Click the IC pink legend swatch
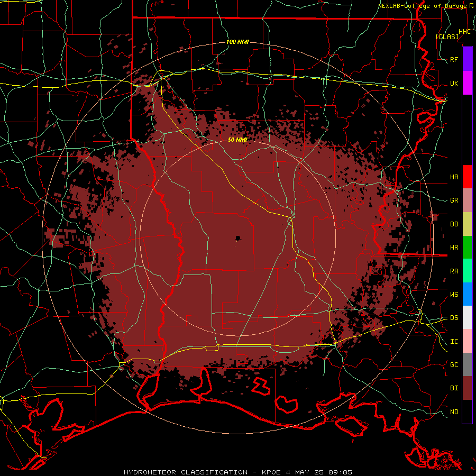Image resolution: width=476 pixels, height=476 pixels. pyautogui.click(x=467, y=341)
